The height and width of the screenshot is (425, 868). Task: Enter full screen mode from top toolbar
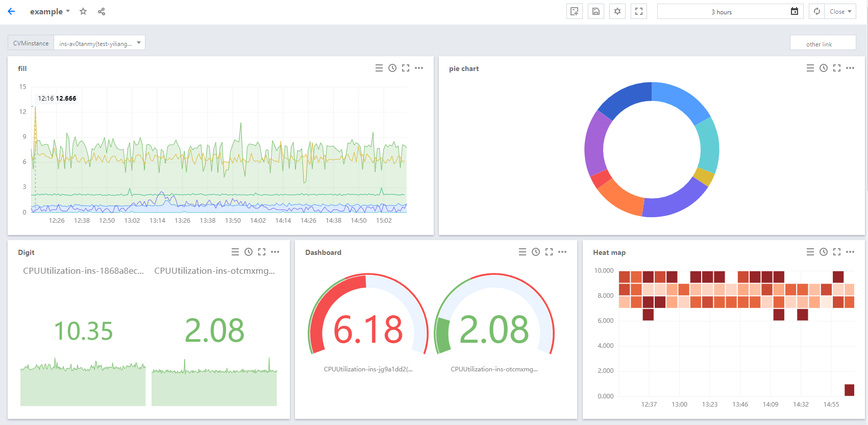(639, 11)
